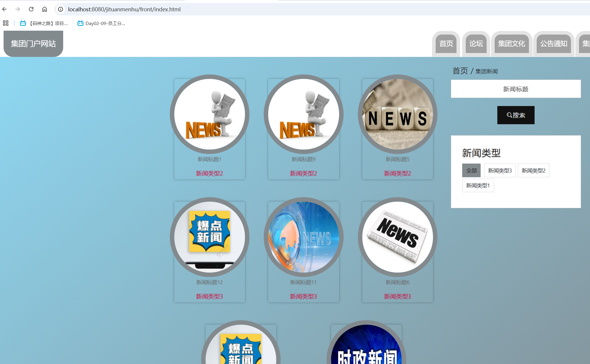
Task: Click the 集团门户网站 site logo
Action: [x=33, y=43]
